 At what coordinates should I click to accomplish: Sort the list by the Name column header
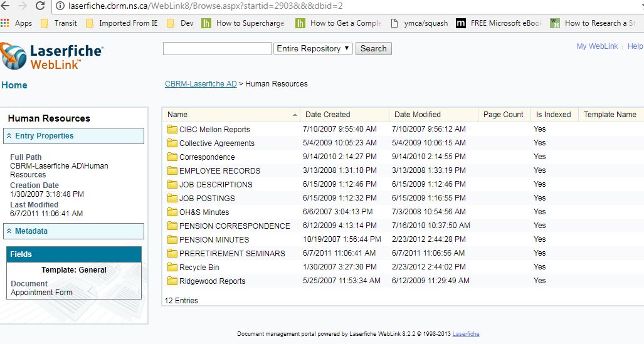tap(178, 115)
